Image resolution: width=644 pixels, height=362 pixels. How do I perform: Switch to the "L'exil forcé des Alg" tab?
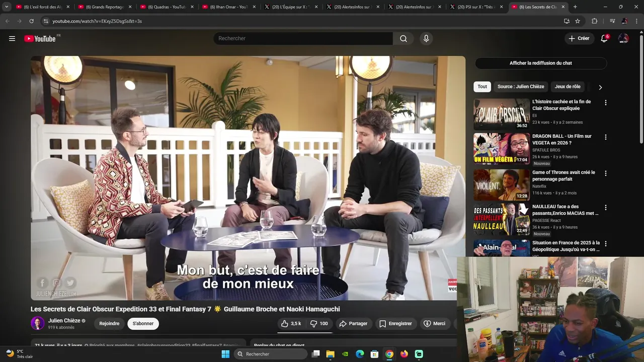pyautogui.click(x=41, y=7)
